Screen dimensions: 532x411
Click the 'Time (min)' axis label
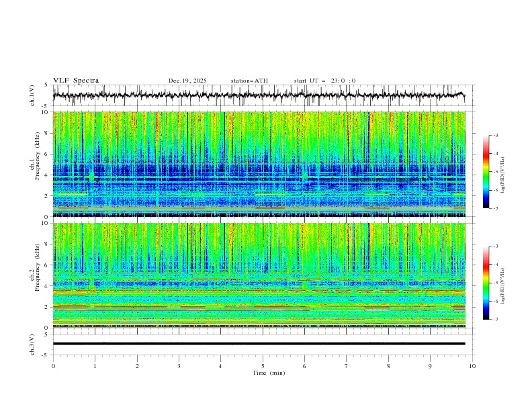click(x=269, y=373)
